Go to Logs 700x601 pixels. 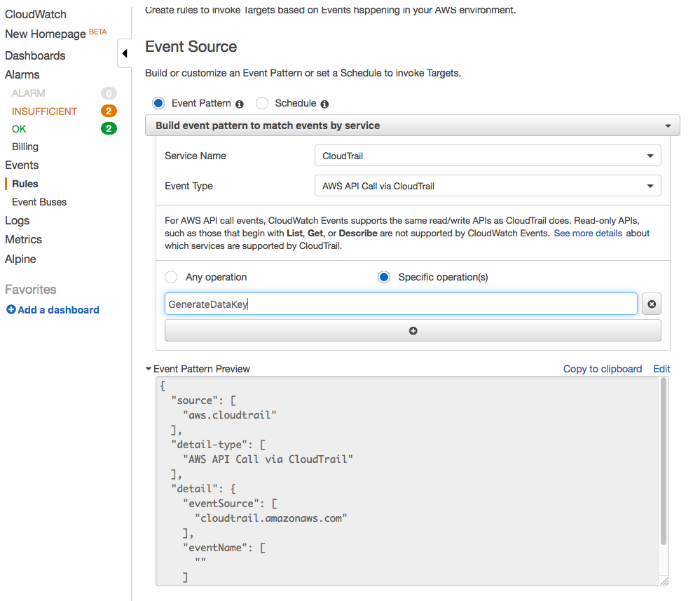coord(18,221)
